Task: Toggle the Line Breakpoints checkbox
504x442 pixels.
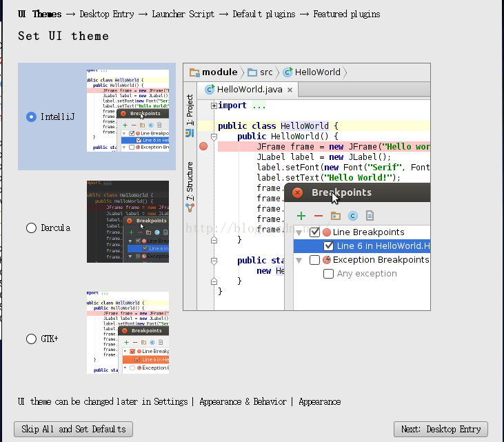Action: pyautogui.click(x=314, y=232)
